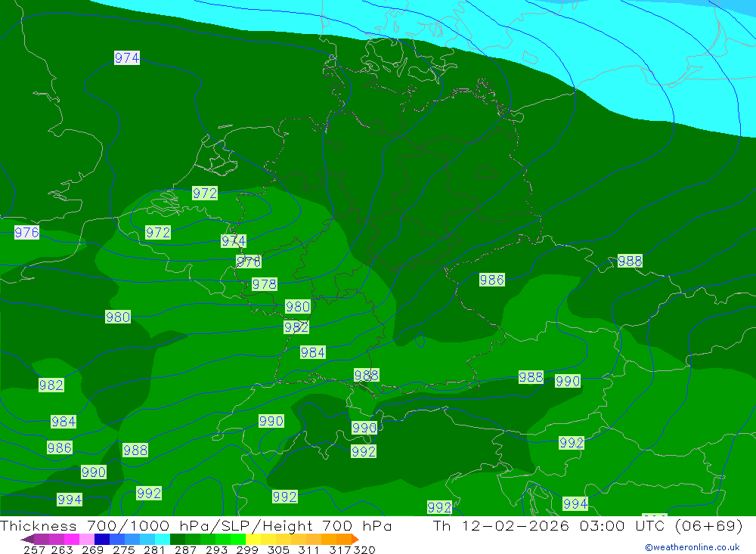This screenshot has width=756, height=554.
Task: Select the bright yellow legend swatch
Action: [253, 539]
